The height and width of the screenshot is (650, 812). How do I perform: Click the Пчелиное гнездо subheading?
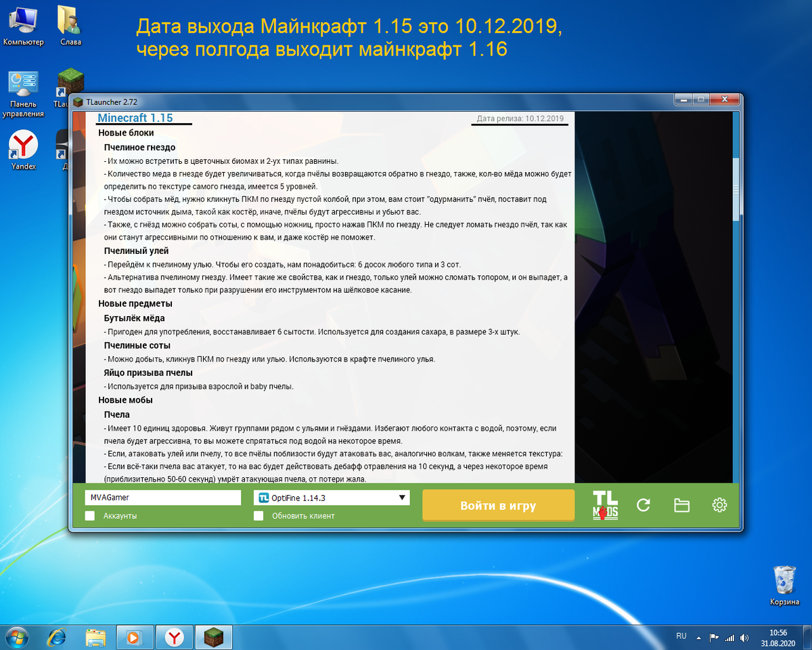(140, 147)
